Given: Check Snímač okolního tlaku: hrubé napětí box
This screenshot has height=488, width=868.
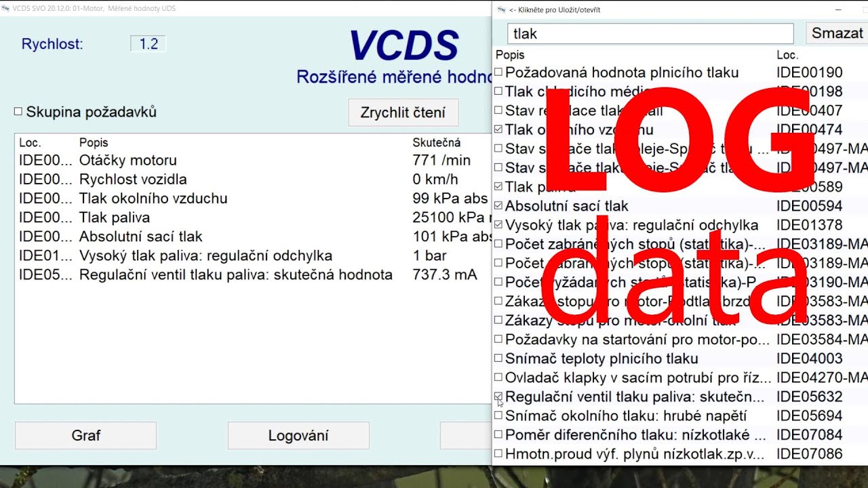Looking at the screenshot, I should click(499, 415).
